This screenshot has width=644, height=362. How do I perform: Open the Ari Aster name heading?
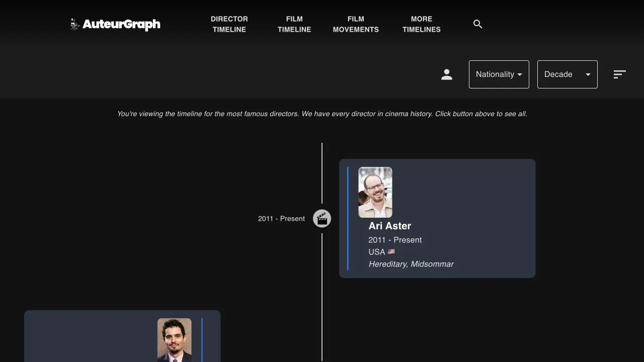point(390,226)
